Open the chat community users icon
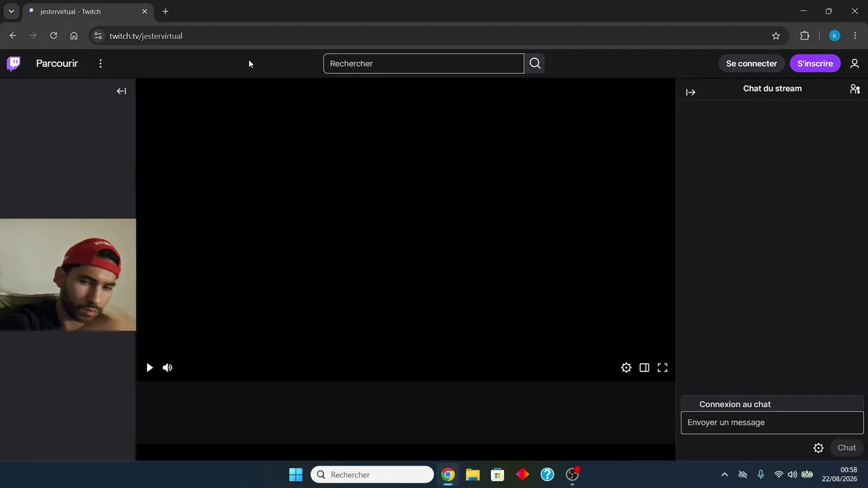 tap(854, 89)
